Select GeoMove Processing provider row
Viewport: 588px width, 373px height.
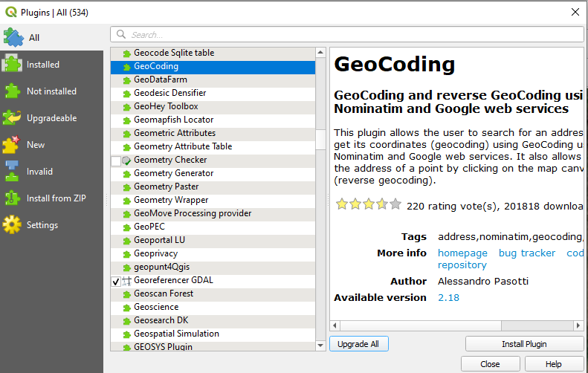pyautogui.click(x=213, y=213)
